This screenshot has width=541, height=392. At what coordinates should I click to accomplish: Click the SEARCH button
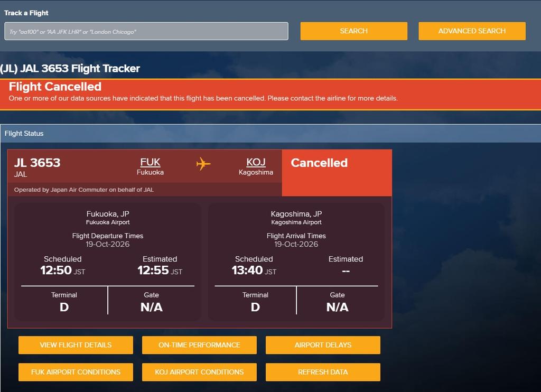click(x=353, y=31)
